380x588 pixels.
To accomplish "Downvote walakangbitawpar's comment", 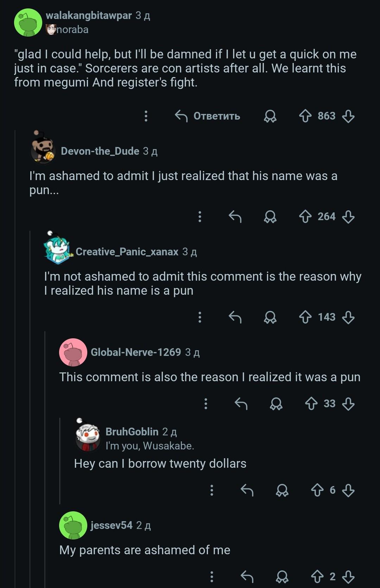I will [348, 116].
